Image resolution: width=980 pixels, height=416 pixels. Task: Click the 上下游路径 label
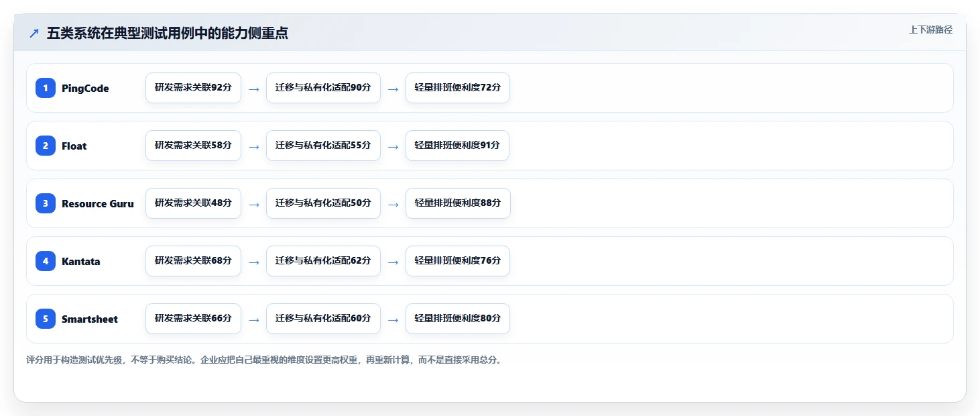pos(930,30)
